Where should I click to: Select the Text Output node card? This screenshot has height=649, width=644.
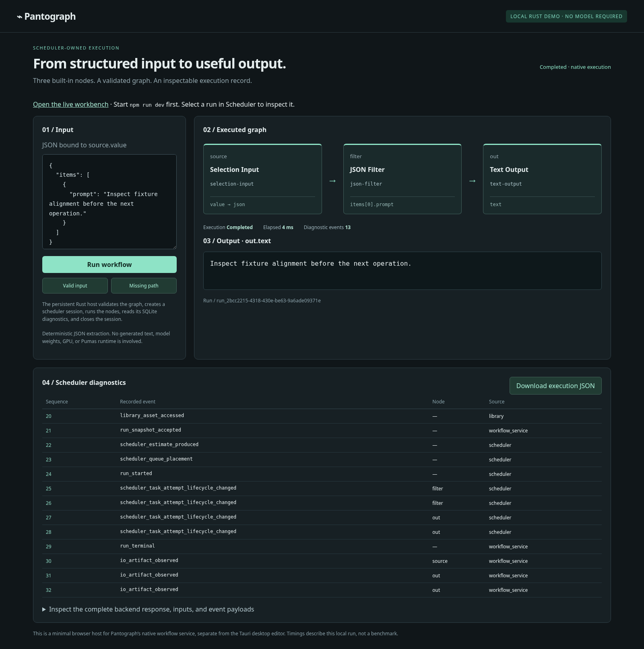[x=542, y=179]
